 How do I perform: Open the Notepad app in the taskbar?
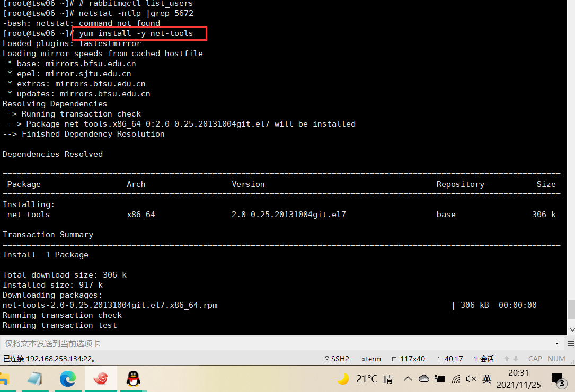click(35, 378)
